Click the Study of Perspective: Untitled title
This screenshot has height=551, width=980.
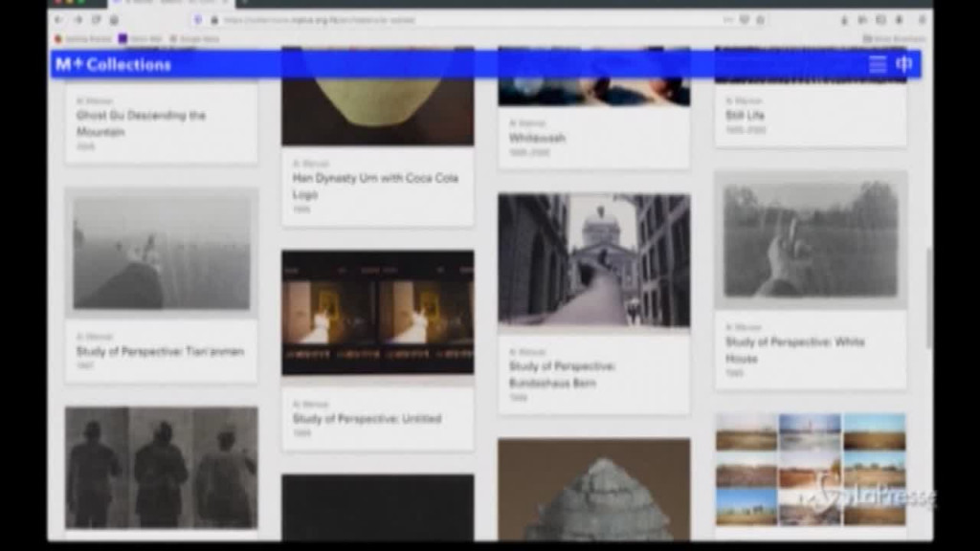click(x=367, y=419)
